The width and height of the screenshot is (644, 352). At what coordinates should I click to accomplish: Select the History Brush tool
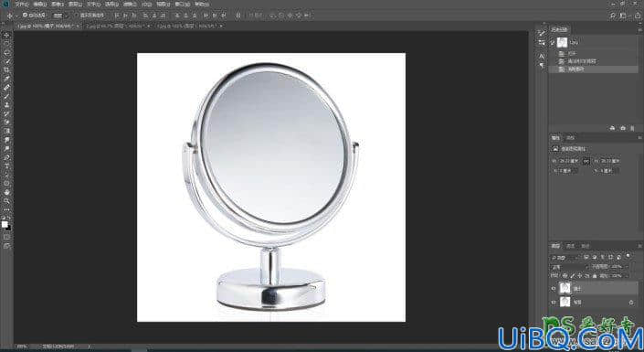[x=7, y=113]
